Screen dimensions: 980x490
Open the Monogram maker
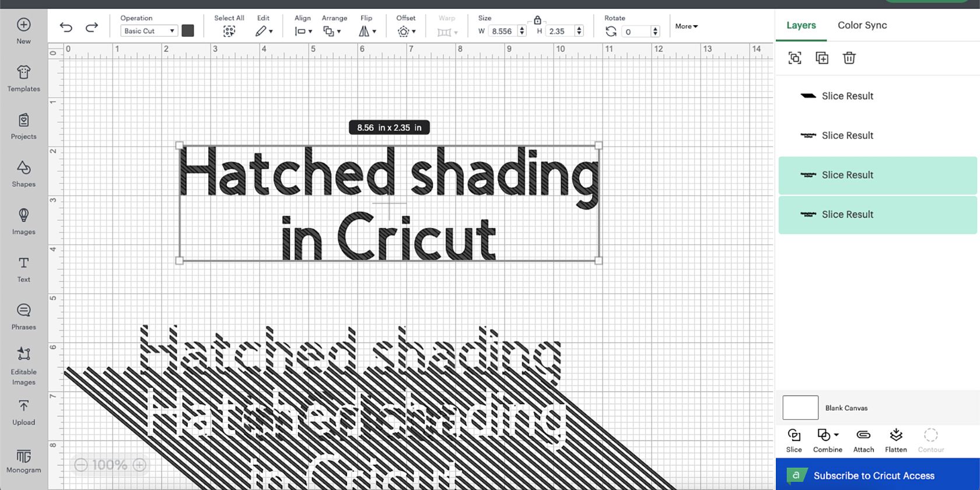point(23,461)
